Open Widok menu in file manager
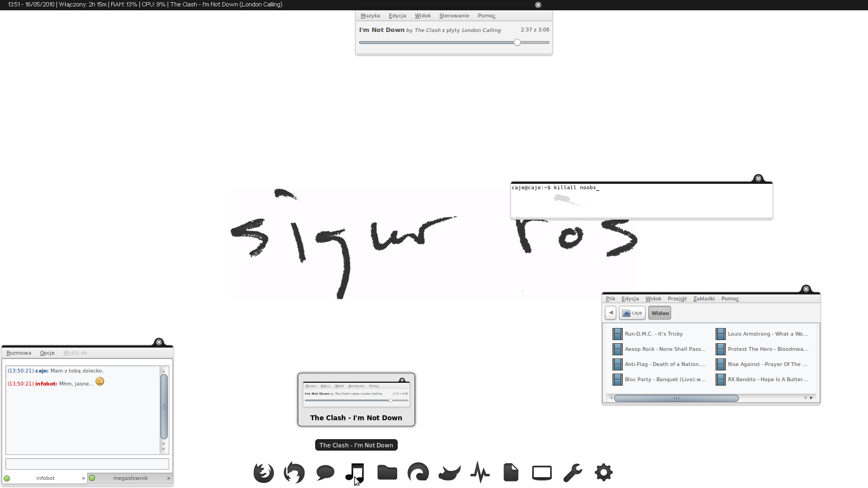This screenshot has width=868, height=488. tap(654, 299)
